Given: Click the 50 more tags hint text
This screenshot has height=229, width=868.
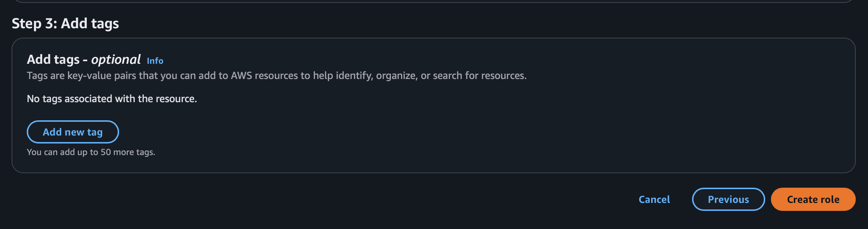Looking at the screenshot, I should [91, 152].
